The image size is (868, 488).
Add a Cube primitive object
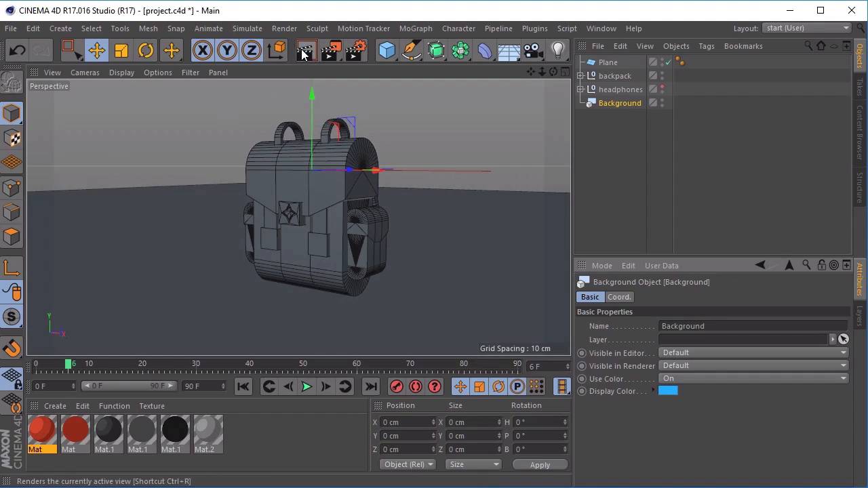tap(387, 51)
